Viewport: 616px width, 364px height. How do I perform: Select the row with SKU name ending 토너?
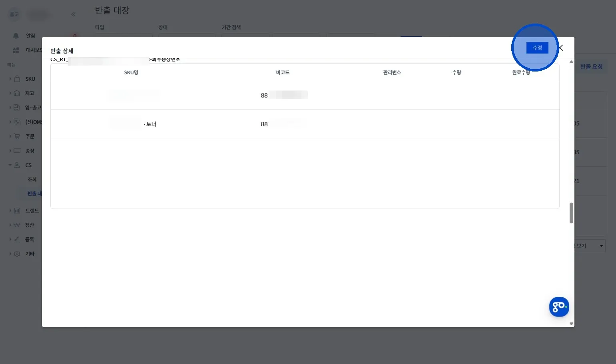pyautogui.click(x=305, y=124)
